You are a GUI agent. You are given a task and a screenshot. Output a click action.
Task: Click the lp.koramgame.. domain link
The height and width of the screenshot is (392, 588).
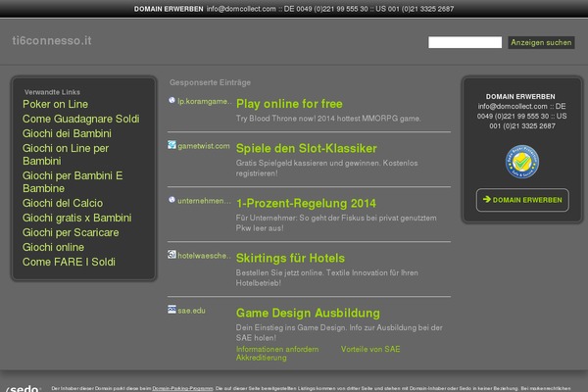[205, 101]
